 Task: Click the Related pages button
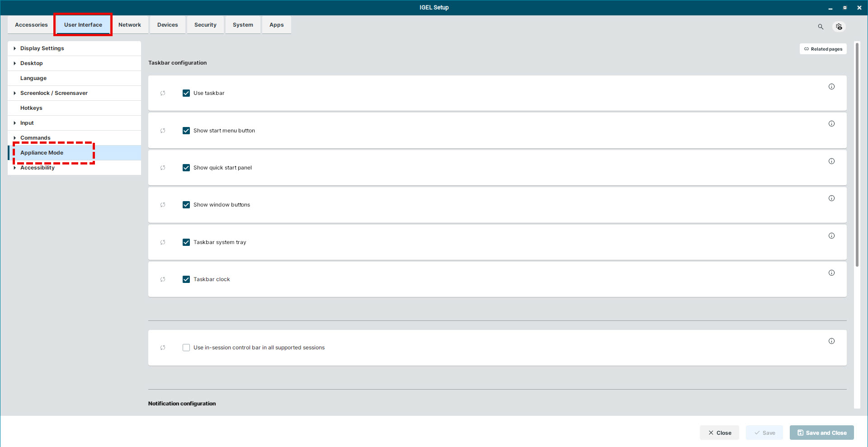click(x=823, y=49)
